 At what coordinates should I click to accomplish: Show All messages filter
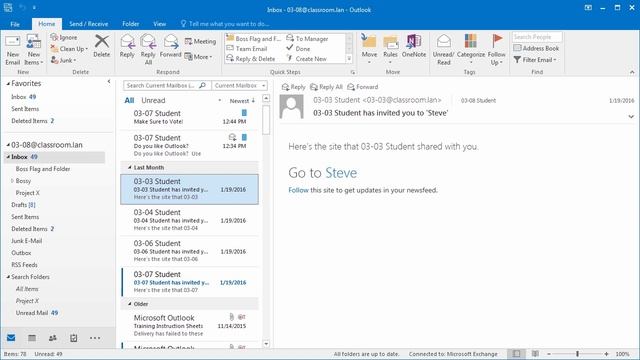pos(129,100)
